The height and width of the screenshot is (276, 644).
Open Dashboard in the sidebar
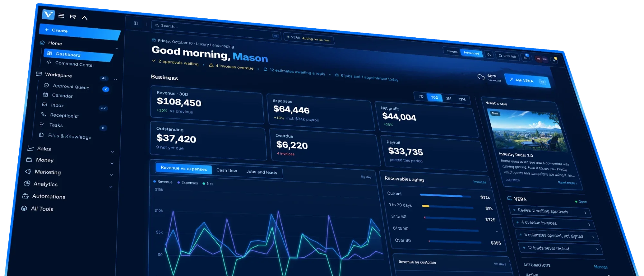pyautogui.click(x=78, y=55)
